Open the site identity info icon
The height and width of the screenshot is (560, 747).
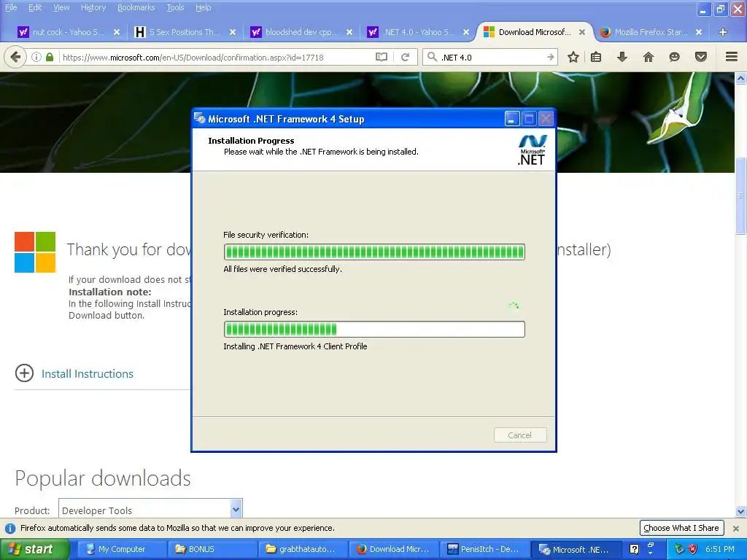point(36,57)
